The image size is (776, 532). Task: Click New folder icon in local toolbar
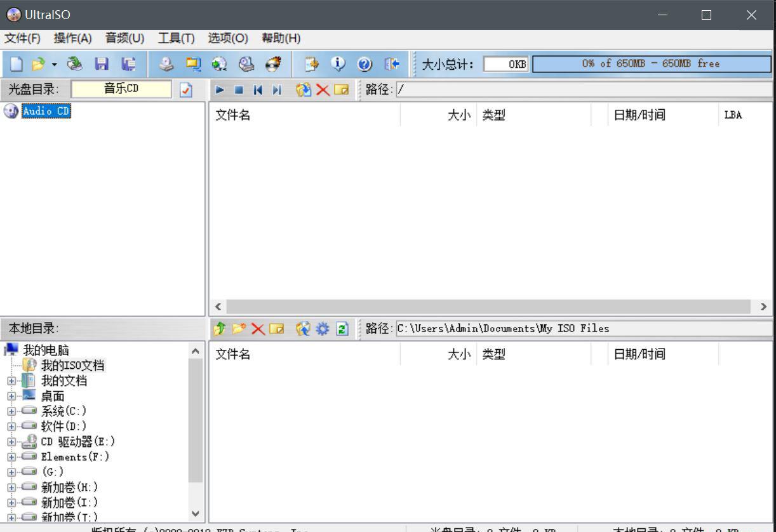tap(276, 328)
